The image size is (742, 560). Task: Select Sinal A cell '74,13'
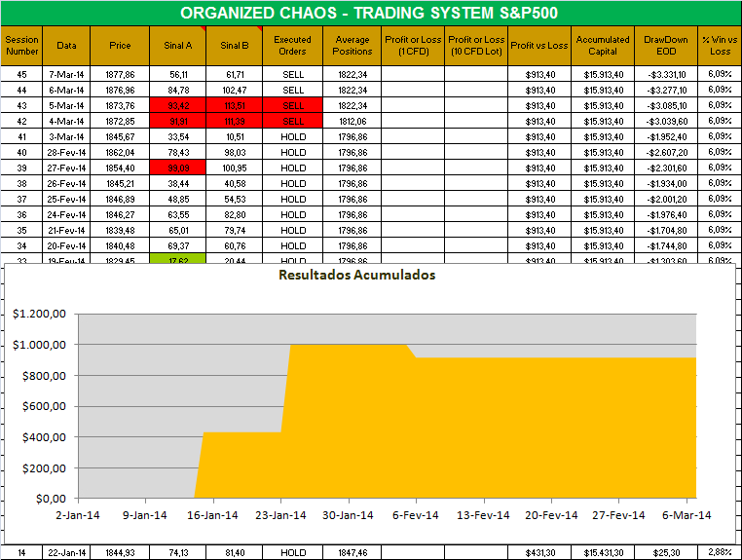pos(178,553)
